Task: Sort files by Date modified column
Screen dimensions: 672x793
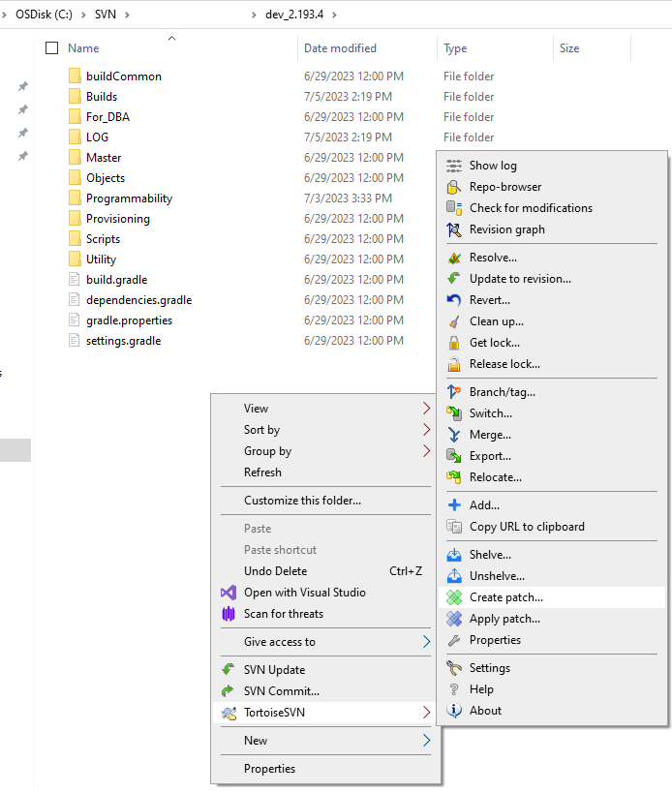Action: [x=340, y=48]
